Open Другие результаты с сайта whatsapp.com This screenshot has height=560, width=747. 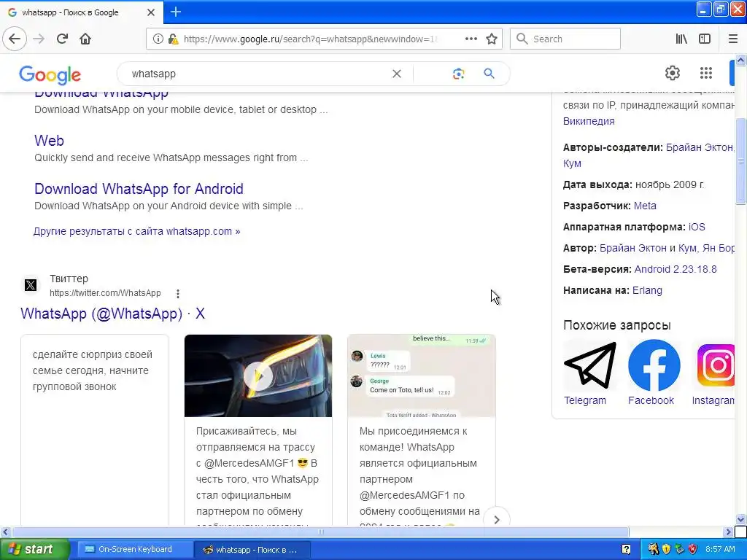coord(136,231)
